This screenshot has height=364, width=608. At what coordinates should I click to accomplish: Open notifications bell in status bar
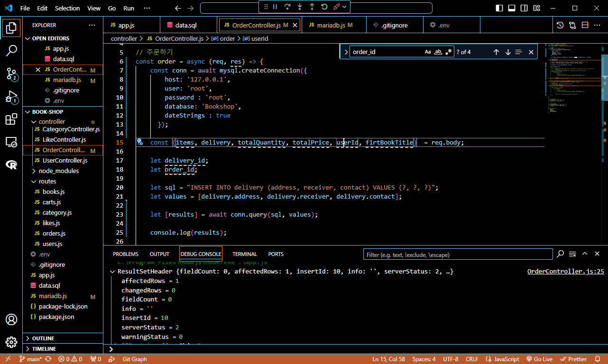click(598, 359)
